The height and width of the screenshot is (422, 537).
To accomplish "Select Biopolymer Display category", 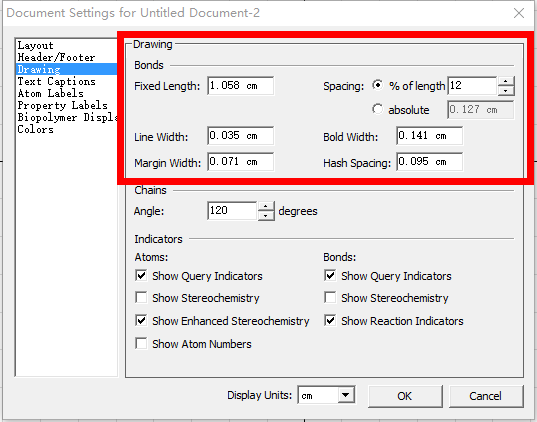I will coord(67,117).
